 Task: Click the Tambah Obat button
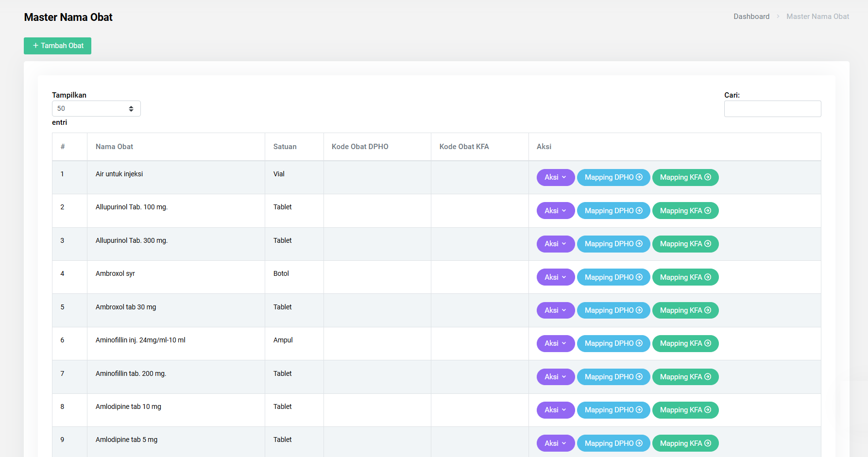pos(57,46)
